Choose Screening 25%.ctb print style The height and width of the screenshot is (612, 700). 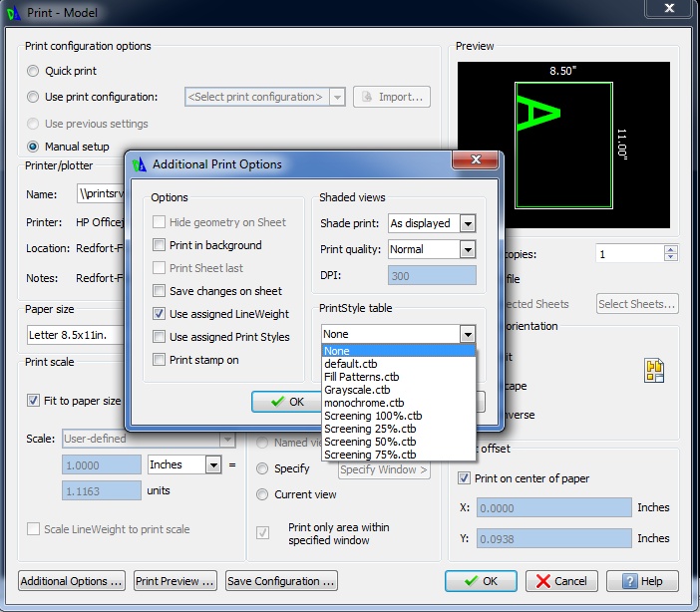(x=398, y=429)
